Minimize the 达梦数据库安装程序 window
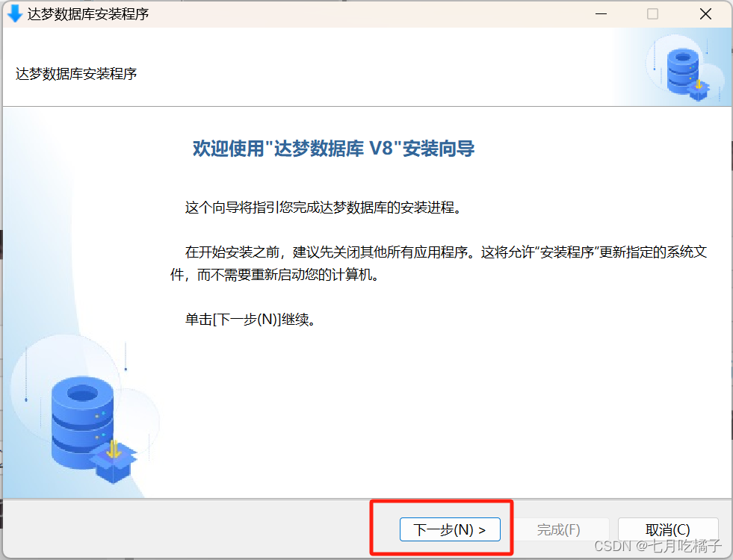 [601, 14]
